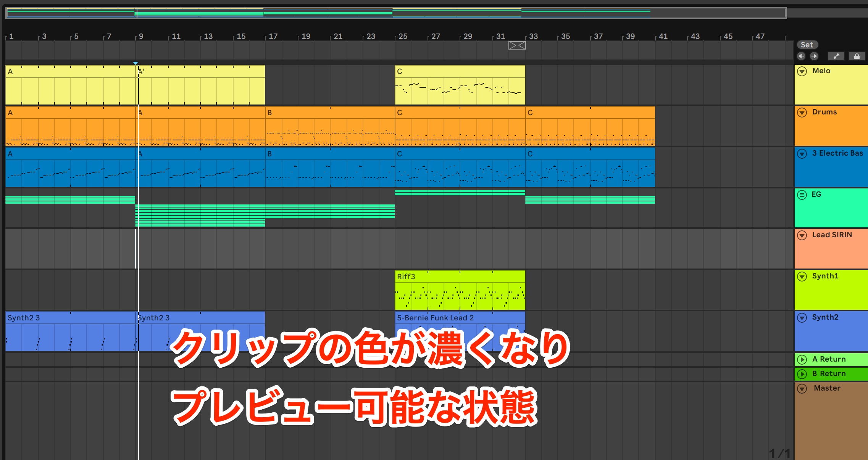Select Melo clip A' header
The image size is (868, 460).
201,71
